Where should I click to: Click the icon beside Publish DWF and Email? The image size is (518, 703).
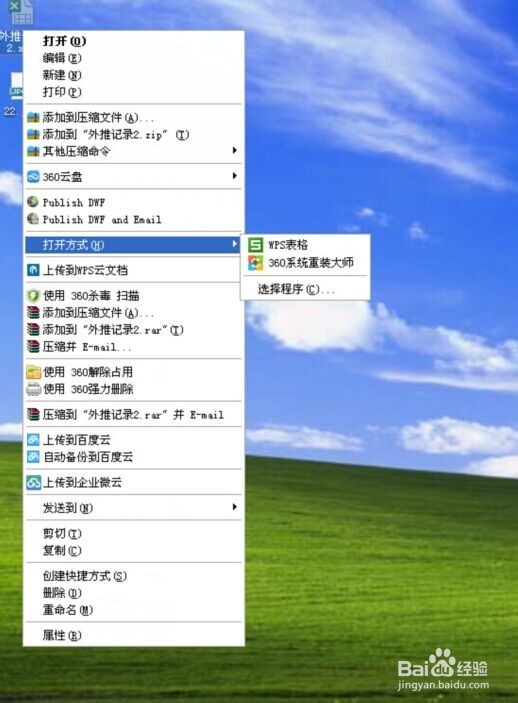(33, 219)
